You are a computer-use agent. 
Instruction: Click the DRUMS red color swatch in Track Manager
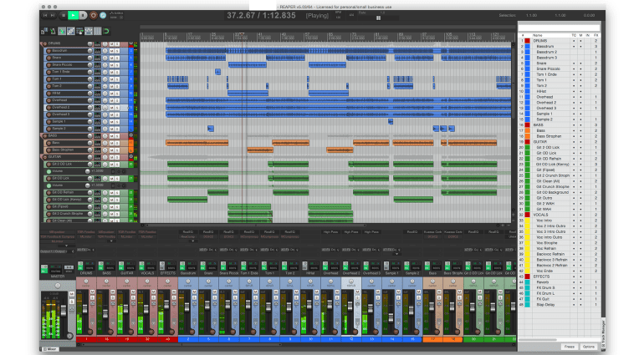[526, 40]
